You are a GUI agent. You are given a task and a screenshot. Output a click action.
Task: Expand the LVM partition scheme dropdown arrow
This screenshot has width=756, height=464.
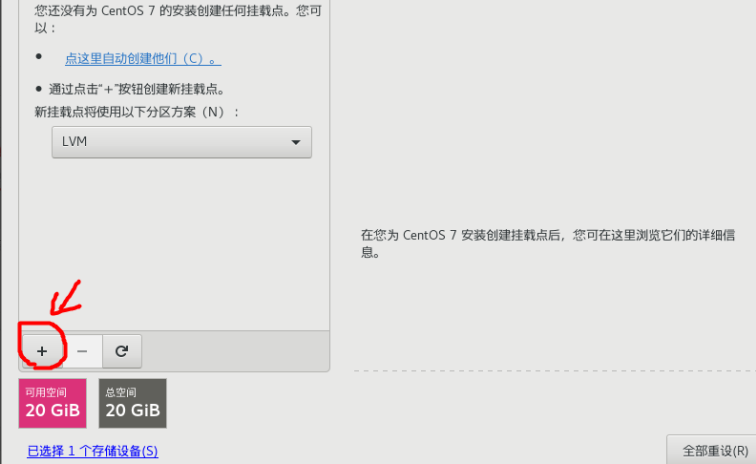296,142
